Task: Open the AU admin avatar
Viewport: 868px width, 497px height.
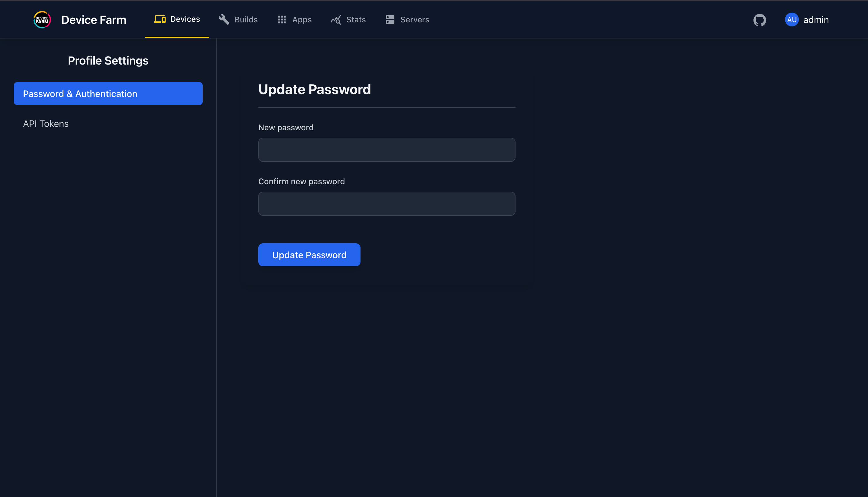Action: (792, 20)
